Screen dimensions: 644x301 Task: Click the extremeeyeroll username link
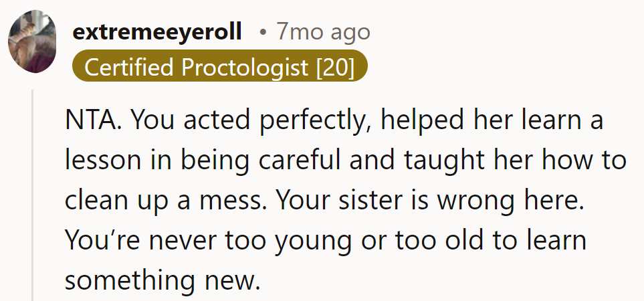point(157,31)
